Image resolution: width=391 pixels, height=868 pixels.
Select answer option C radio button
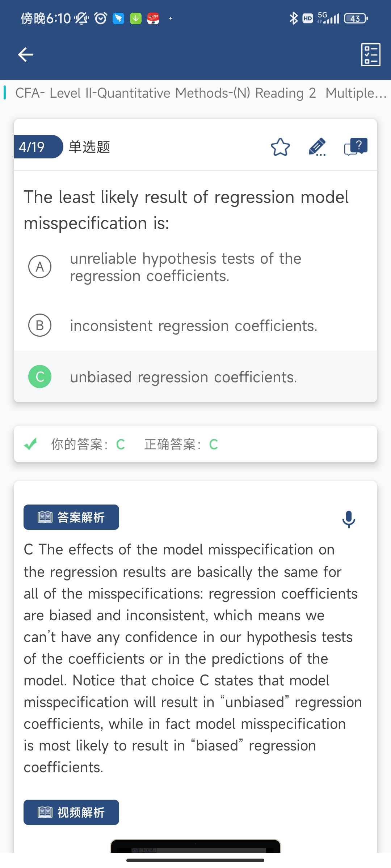pyautogui.click(x=40, y=376)
